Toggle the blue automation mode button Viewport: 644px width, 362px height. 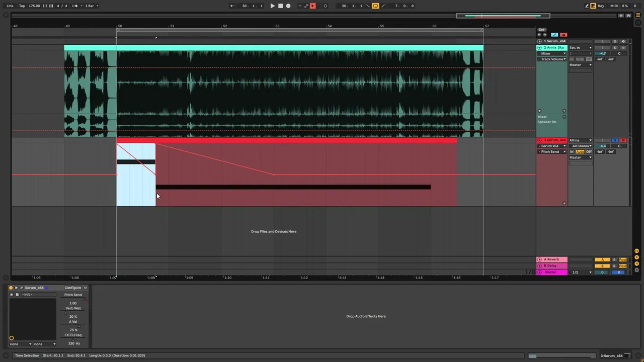pyautogui.click(x=554, y=35)
